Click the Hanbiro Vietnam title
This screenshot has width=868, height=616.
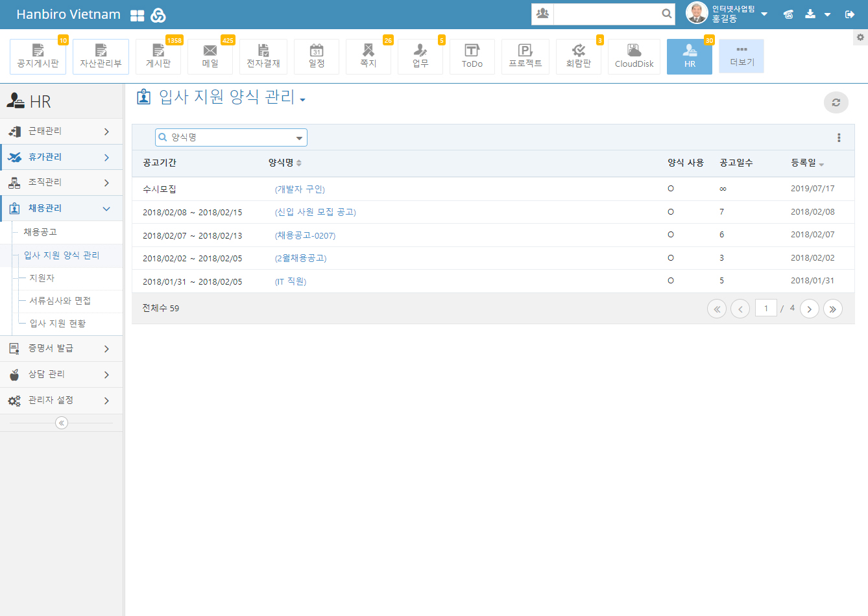68,14
